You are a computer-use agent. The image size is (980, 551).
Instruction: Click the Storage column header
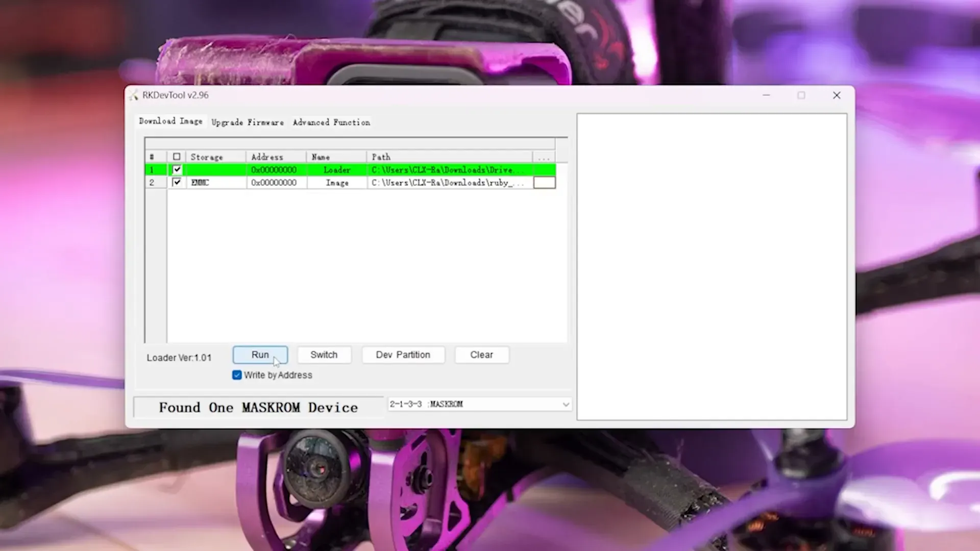click(x=216, y=157)
